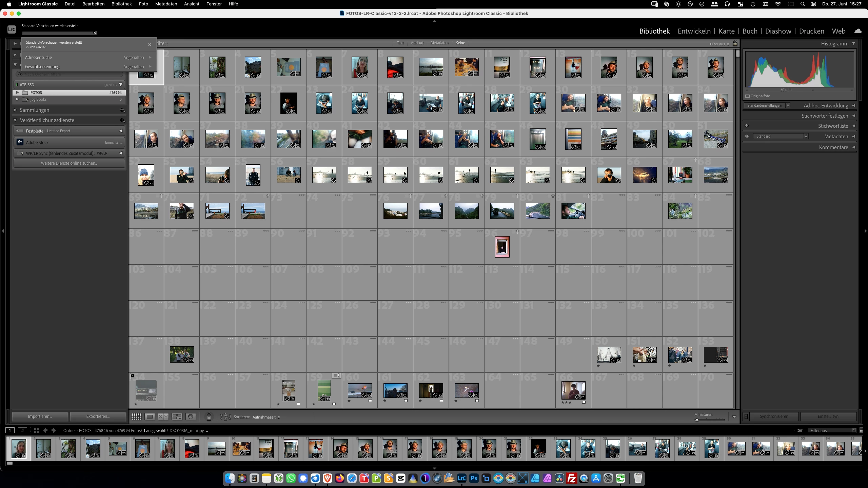Toggle the Originalfoto checkbox
Screen dimensions: 868x488
748,96
